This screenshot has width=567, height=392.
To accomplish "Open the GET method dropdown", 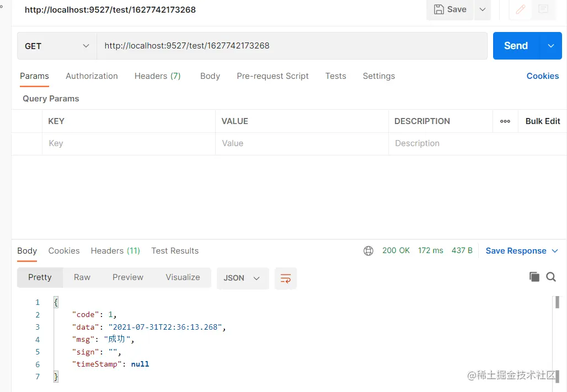I will [x=56, y=45].
